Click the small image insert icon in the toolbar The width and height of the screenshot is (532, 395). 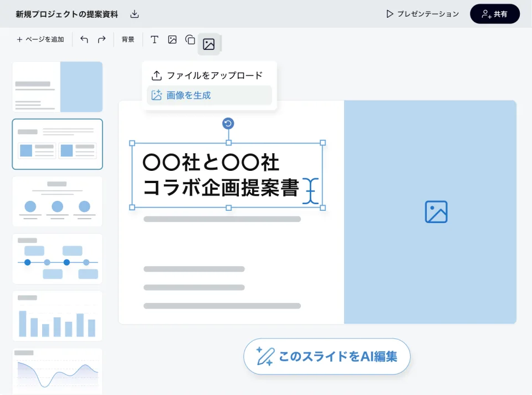pos(172,39)
